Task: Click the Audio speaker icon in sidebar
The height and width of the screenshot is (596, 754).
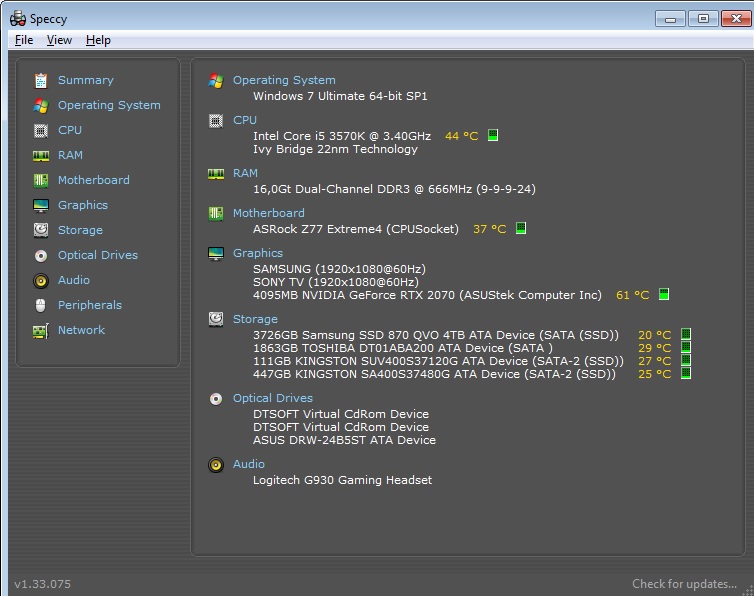Action: pos(41,280)
